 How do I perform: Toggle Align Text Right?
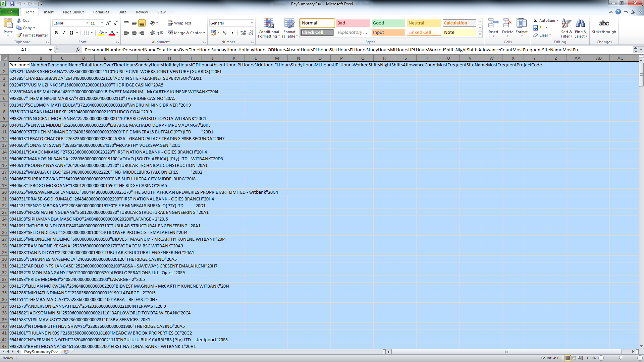[x=142, y=33]
